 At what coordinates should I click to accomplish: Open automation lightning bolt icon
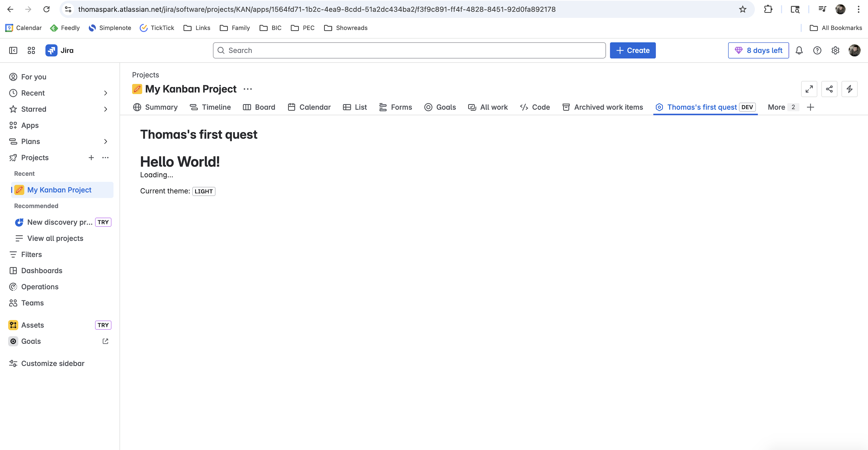click(x=850, y=89)
